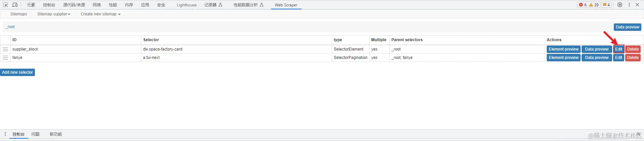Image resolution: width=644 pixels, height=141 pixels.
Task: Open DevTools settings gear
Action: click(620, 5)
